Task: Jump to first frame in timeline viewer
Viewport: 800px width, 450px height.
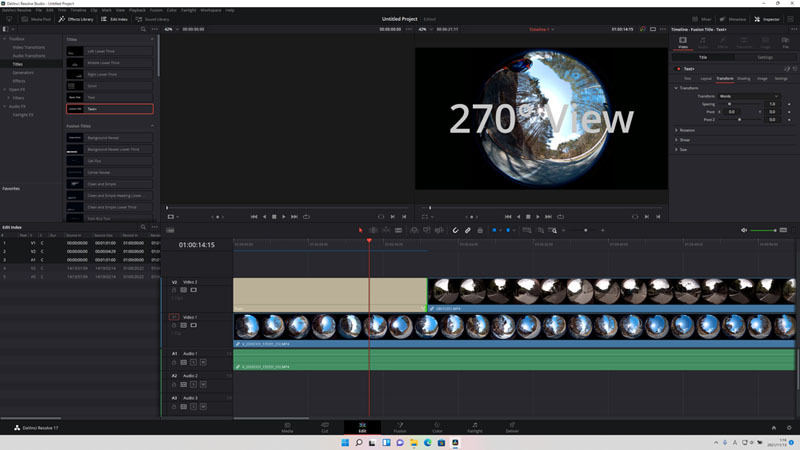Action: 508,217
